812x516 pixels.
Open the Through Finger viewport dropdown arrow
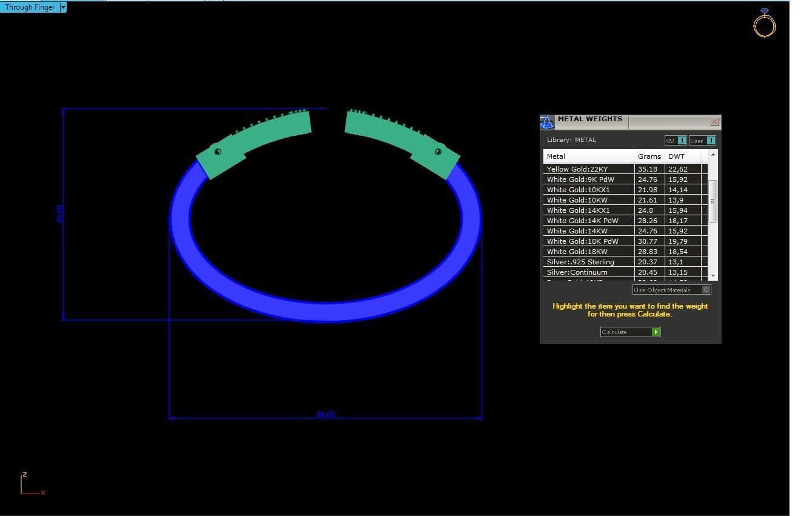click(x=62, y=7)
